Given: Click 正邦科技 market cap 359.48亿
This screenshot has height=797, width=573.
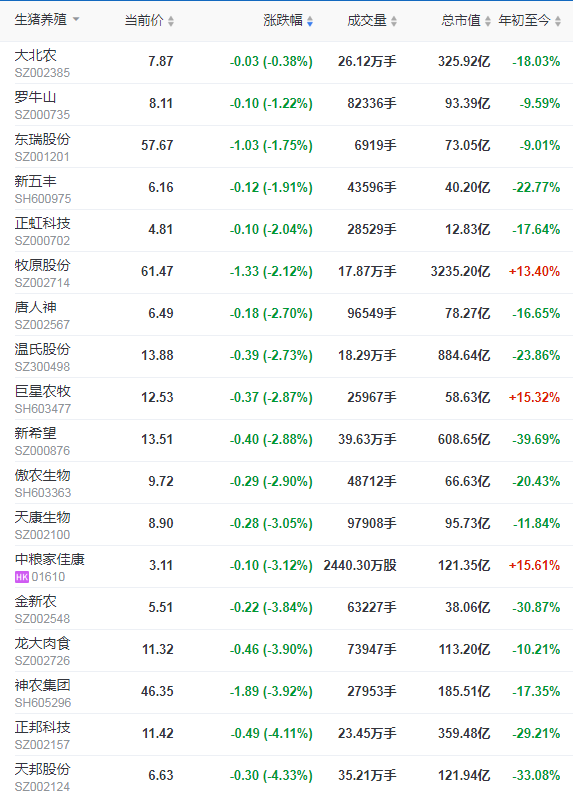Looking at the screenshot, I should [x=464, y=733].
